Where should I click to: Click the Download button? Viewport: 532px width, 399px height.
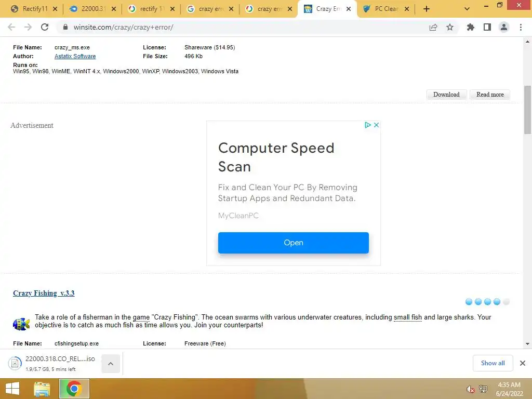446,95
